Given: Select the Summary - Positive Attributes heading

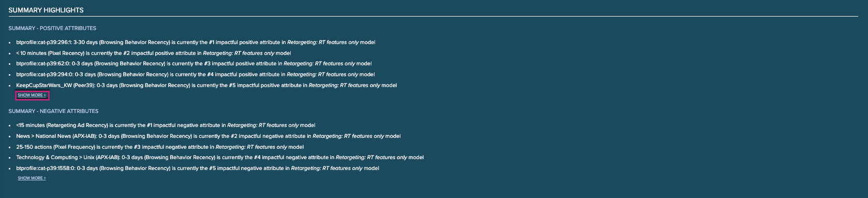Looking at the screenshot, I should (52, 29).
